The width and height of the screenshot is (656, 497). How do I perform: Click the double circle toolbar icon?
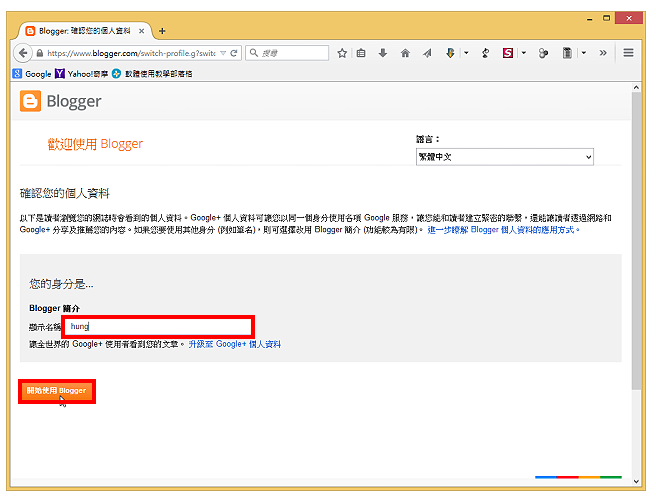click(543, 53)
